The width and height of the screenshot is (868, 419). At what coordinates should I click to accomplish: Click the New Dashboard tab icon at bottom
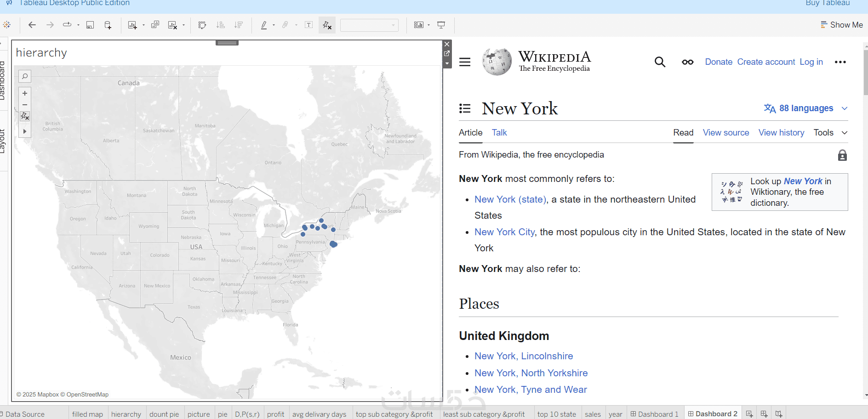764,414
